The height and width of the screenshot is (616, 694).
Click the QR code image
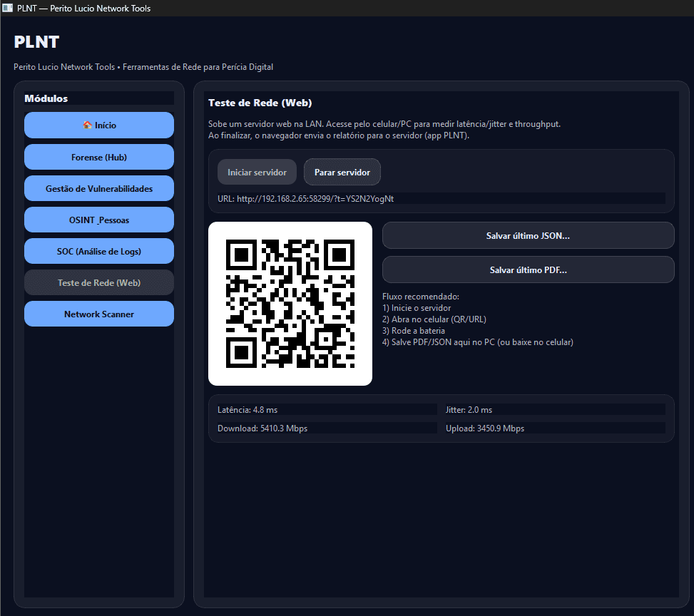(290, 303)
